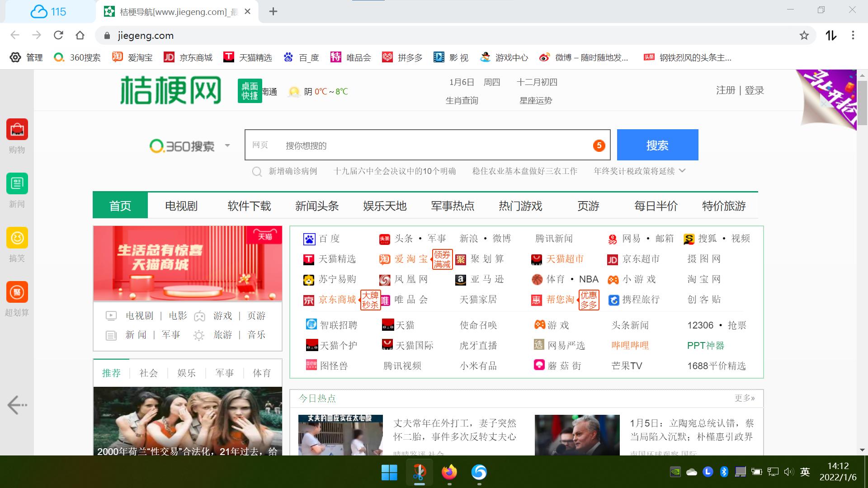This screenshot has width=868, height=488.
Task: Click the translate icon in address bar
Action: point(830,35)
